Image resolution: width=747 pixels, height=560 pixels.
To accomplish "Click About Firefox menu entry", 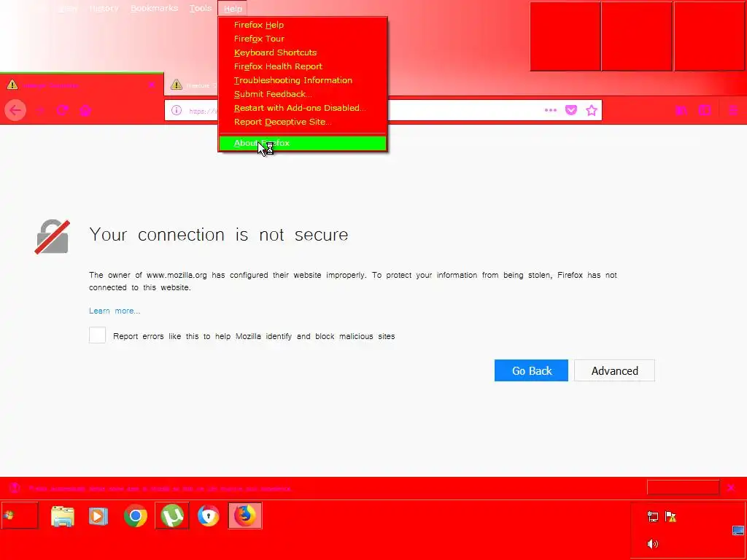I will click(303, 143).
